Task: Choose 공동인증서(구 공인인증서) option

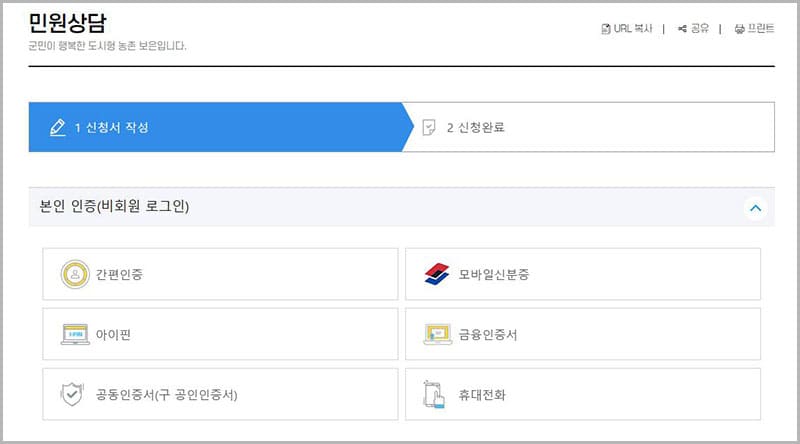Action: pos(219,394)
